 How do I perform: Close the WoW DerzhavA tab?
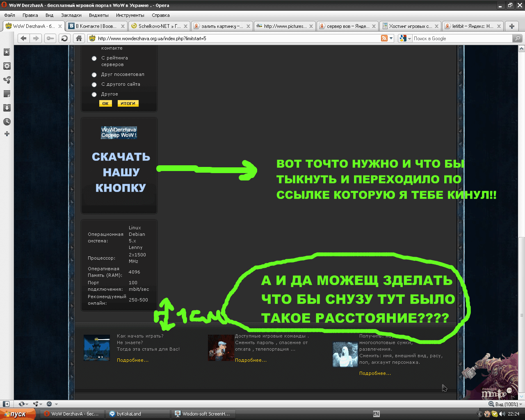pyautogui.click(x=60, y=26)
